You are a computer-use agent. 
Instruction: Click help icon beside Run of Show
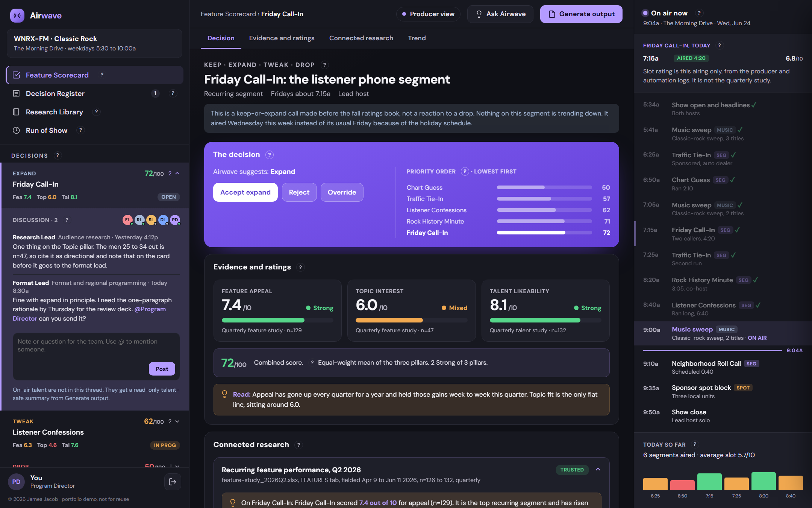click(80, 130)
